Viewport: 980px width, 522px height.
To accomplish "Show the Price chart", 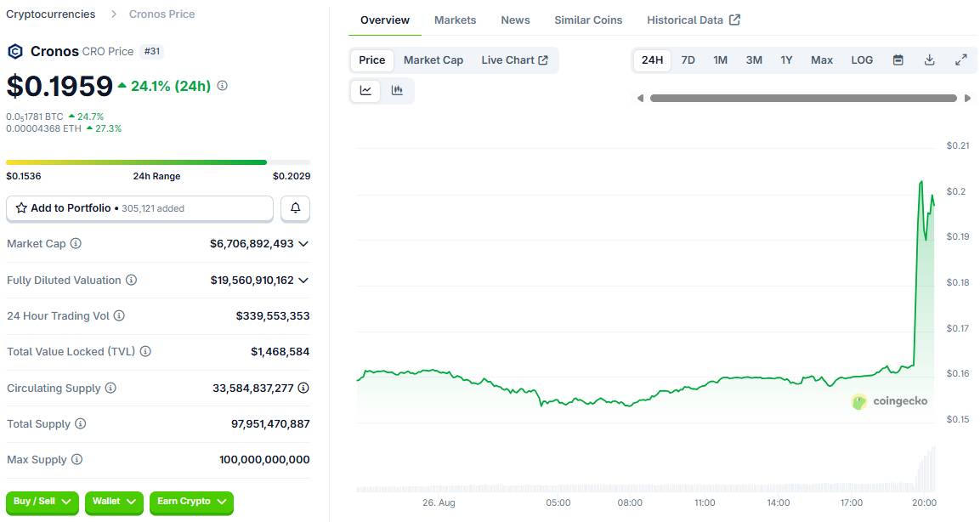I will [x=372, y=60].
